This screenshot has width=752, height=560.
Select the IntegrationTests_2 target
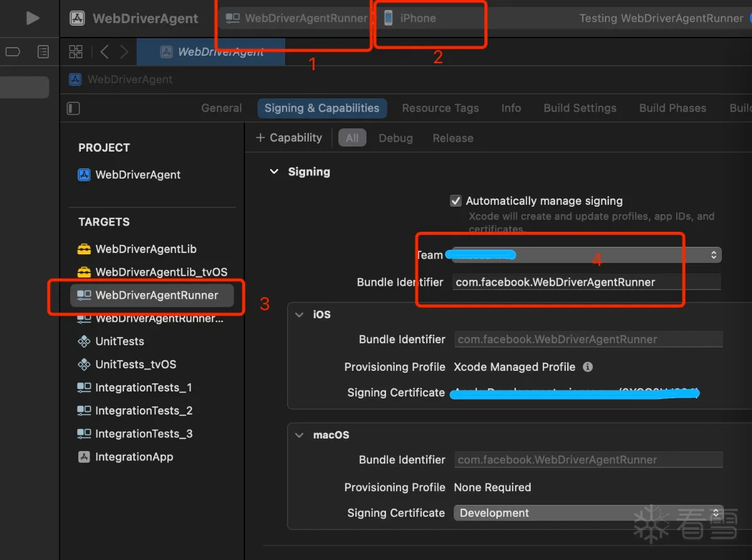(144, 411)
